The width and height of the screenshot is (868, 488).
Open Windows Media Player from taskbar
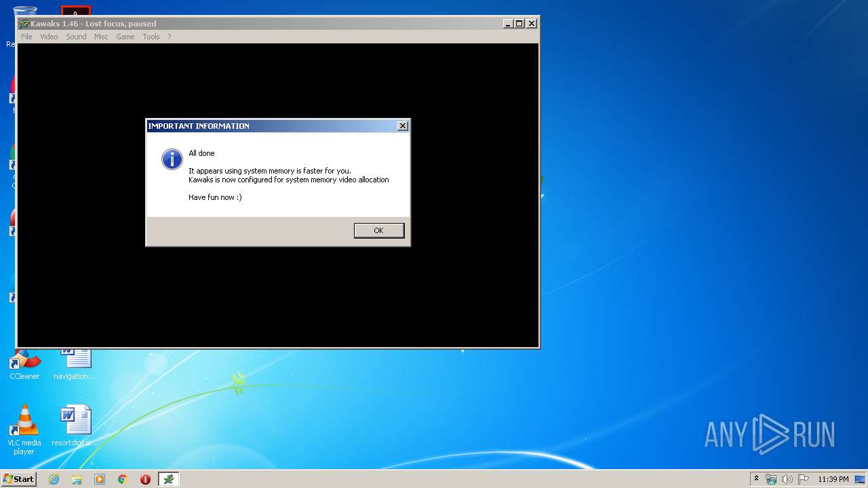pyautogui.click(x=100, y=479)
